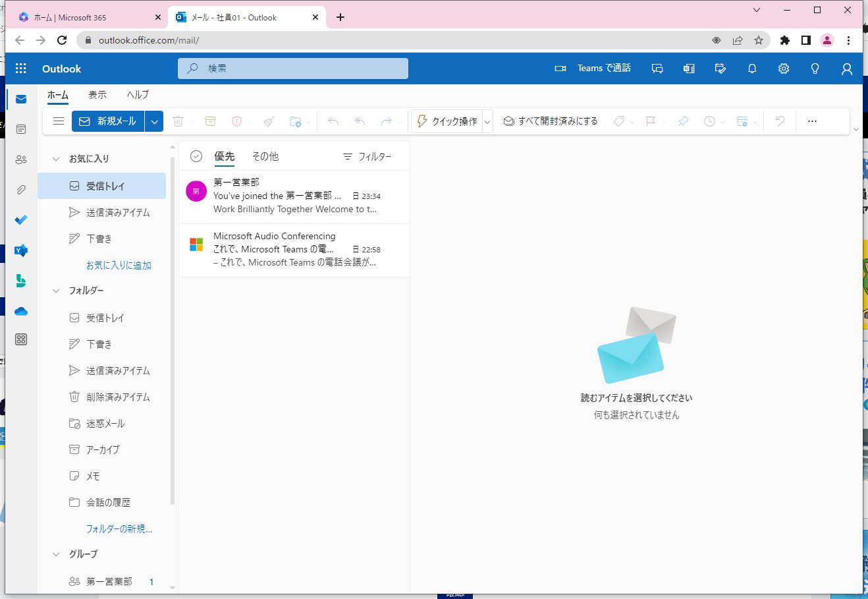Click the reply all icon in toolbar
The height and width of the screenshot is (599, 868).
coord(360,121)
